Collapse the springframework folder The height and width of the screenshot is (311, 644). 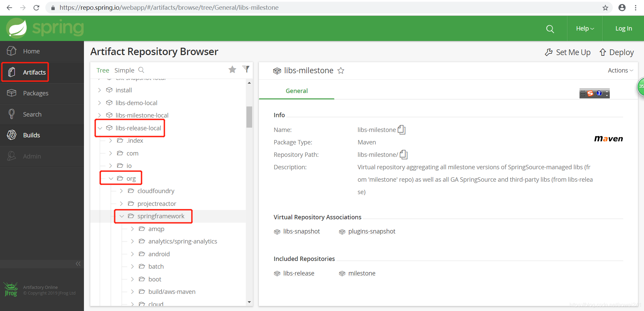pos(122,216)
